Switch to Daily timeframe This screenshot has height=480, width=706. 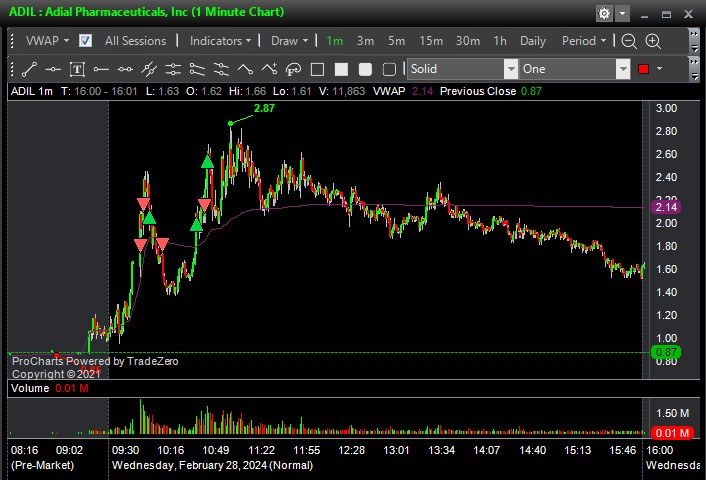coord(533,41)
